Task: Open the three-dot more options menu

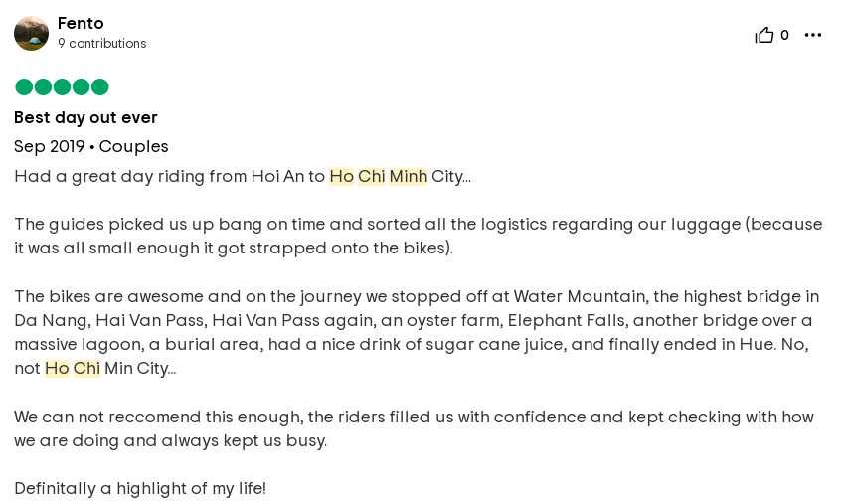Action: pyautogui.click(x=812, y=35)
